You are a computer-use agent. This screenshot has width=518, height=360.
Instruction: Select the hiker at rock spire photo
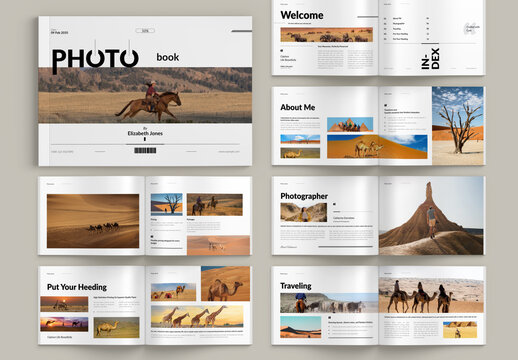[x=431, y=216]
